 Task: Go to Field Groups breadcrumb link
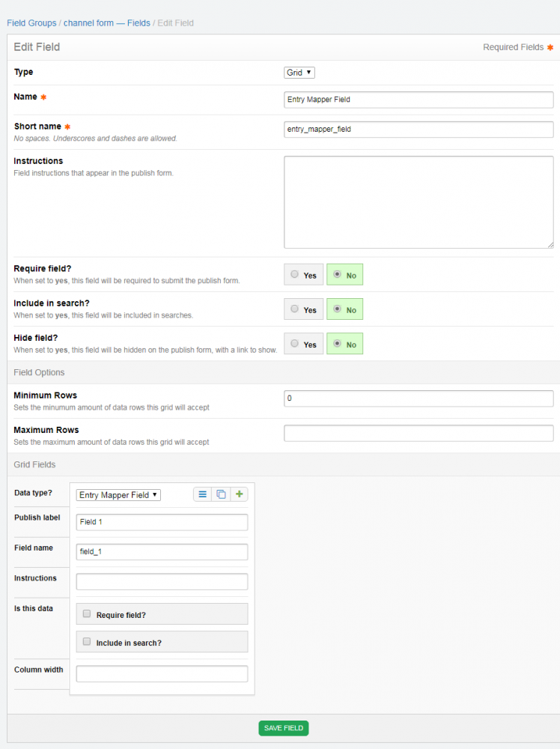click(31, 23)
